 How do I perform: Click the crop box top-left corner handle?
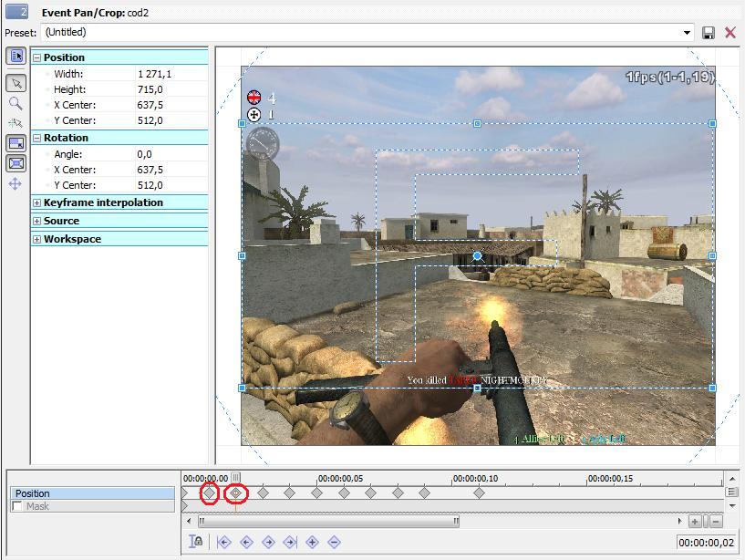(242, 124)
